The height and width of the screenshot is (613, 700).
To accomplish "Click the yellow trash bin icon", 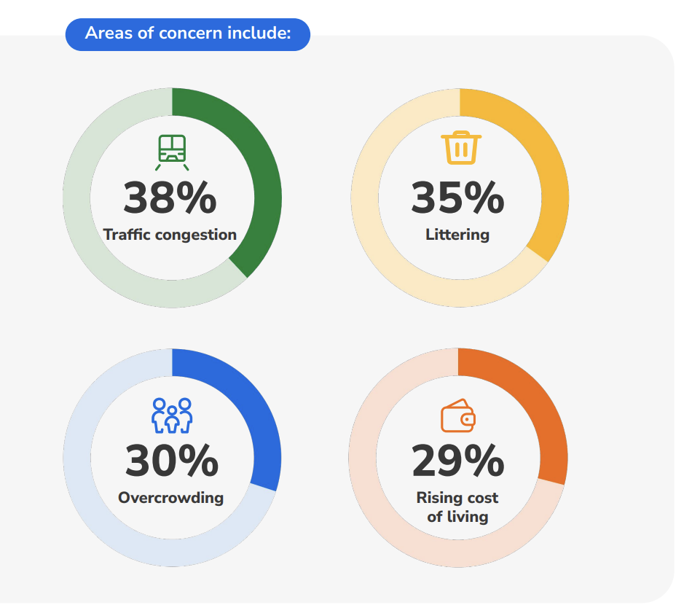I will (461, 147).
